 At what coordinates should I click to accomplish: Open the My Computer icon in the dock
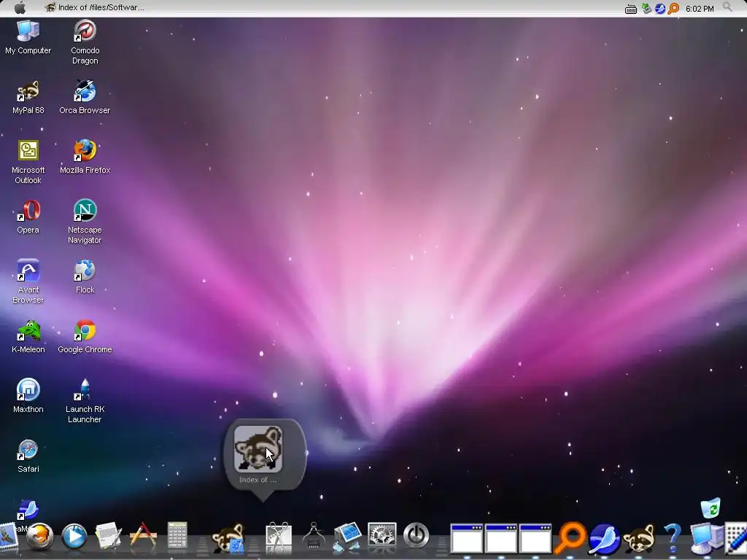tap(706, 539)
